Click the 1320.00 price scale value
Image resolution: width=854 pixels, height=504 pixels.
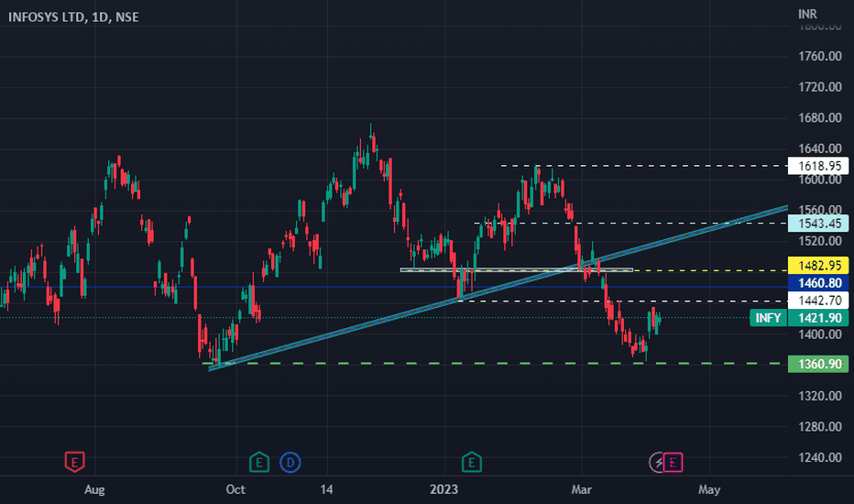pyautogui.click(x=820, y=396)
